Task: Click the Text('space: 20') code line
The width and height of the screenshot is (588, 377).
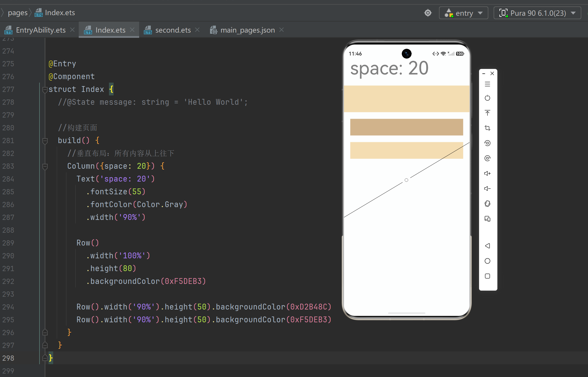Action: [x=116, y=179]
